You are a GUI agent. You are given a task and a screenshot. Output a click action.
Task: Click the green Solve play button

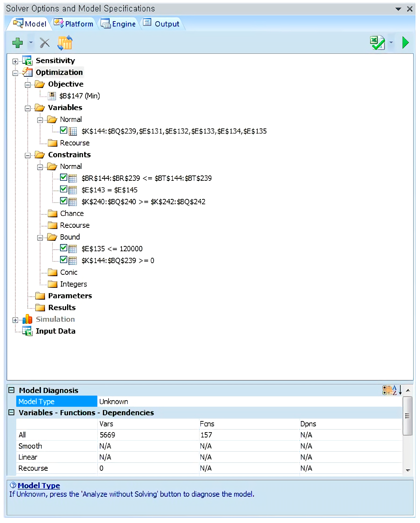405,43
